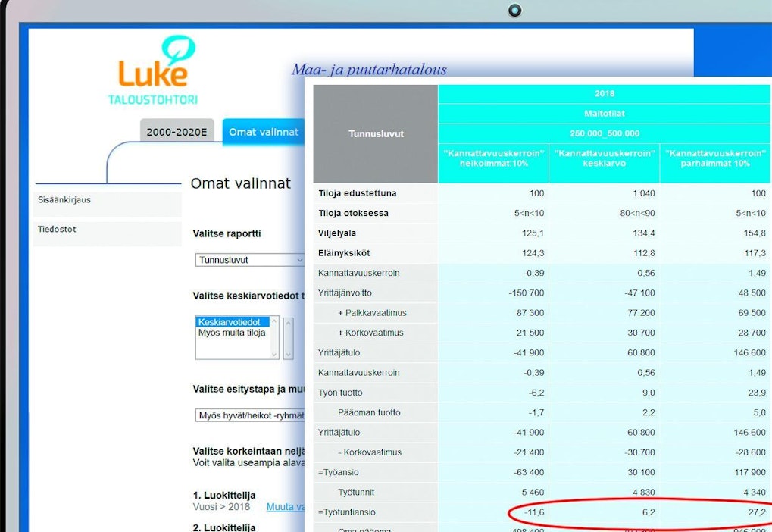Select Myös muita tiloja list option
Viewport: 772px width, 532px height.
click(x=232, y=333)
